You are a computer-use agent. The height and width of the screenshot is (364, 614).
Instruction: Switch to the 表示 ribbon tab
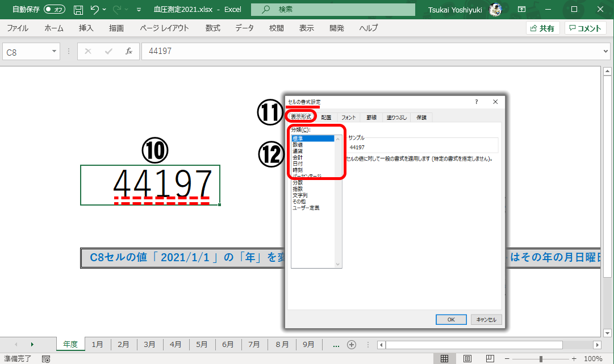click(x=307, y=28)
